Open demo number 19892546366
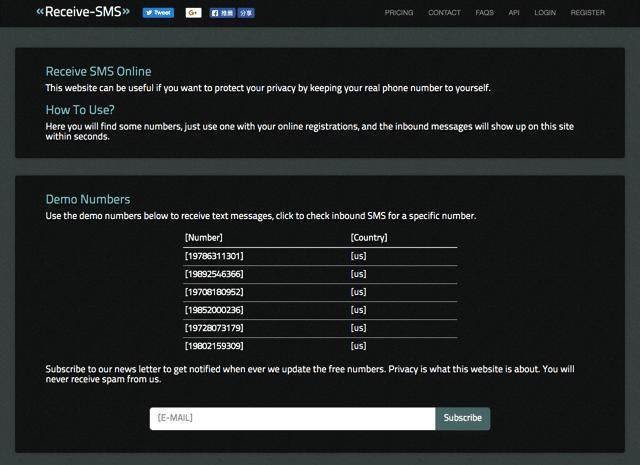640x465 pixels. pos(214,274)
